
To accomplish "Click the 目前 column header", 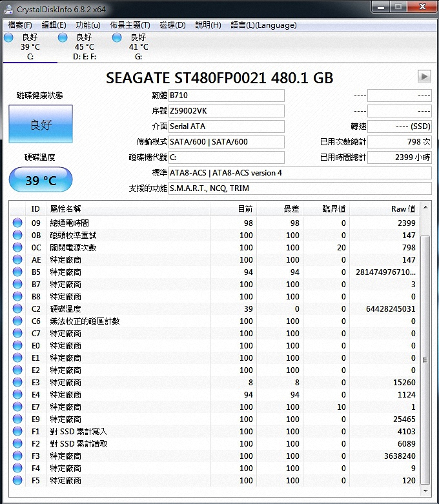I will [233, 209].
